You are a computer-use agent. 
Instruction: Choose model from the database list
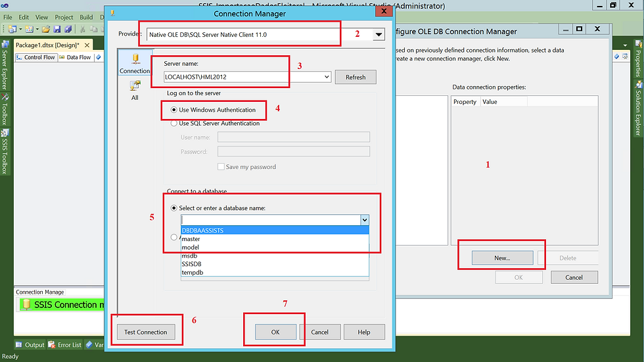(x=275, y=247)
